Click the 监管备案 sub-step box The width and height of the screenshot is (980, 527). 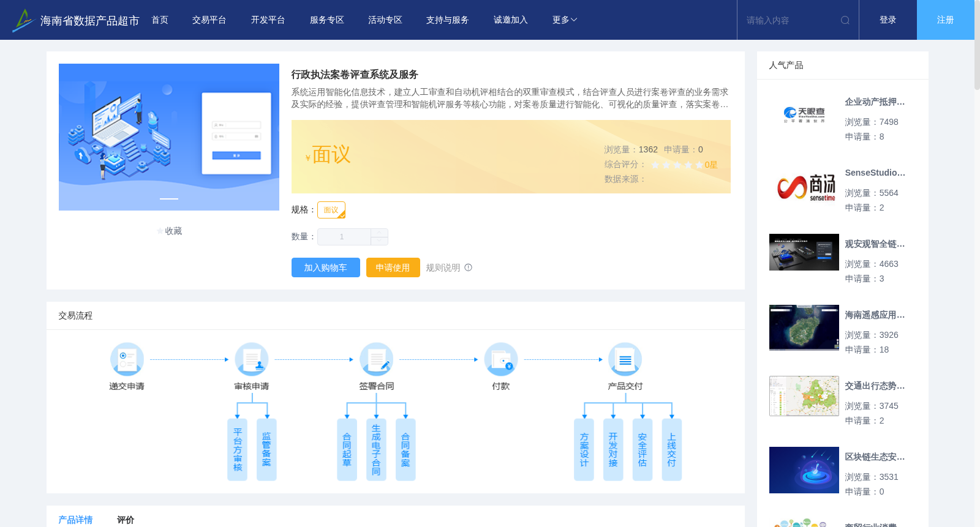tap(266, 449)
